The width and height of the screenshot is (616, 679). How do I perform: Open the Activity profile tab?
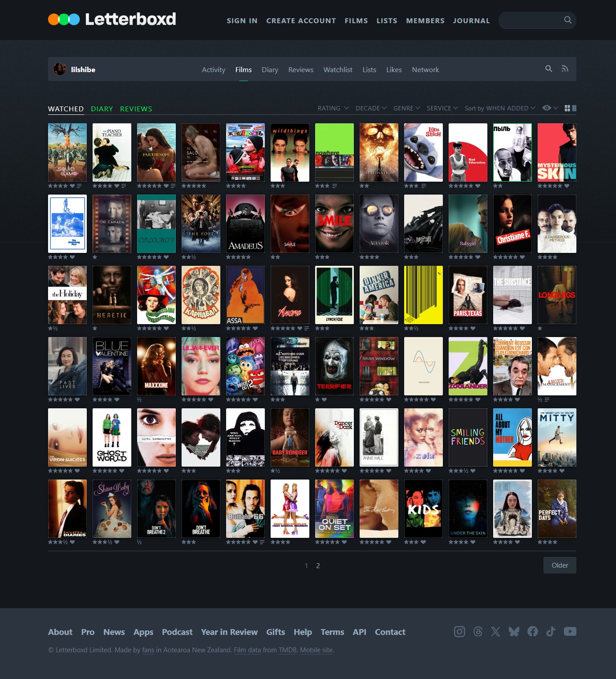214,69
